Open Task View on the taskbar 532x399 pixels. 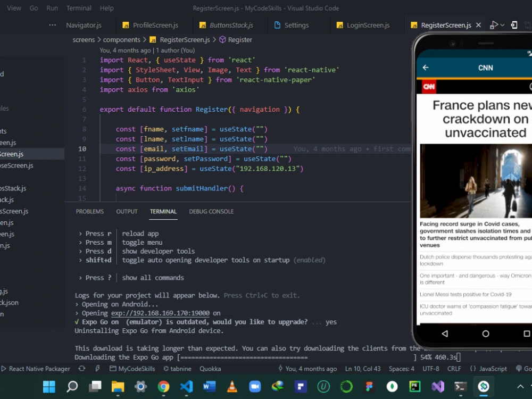click(95, 386)
